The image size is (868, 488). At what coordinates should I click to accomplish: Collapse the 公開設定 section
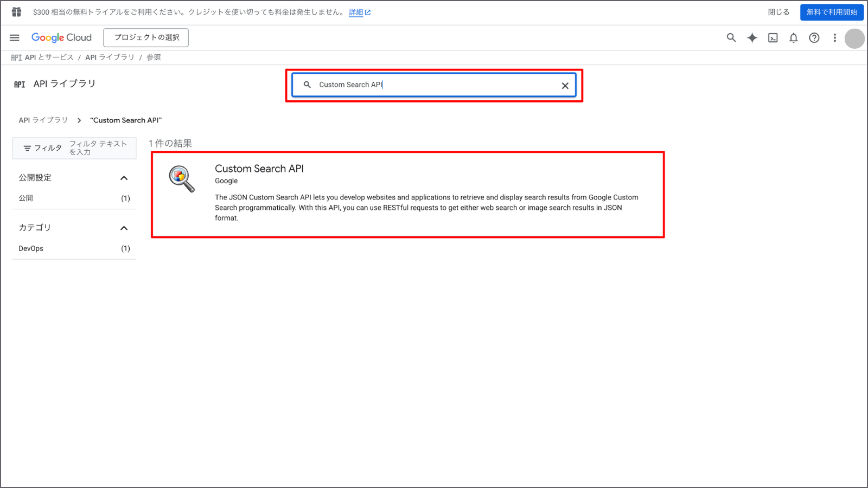coord(124,178)
